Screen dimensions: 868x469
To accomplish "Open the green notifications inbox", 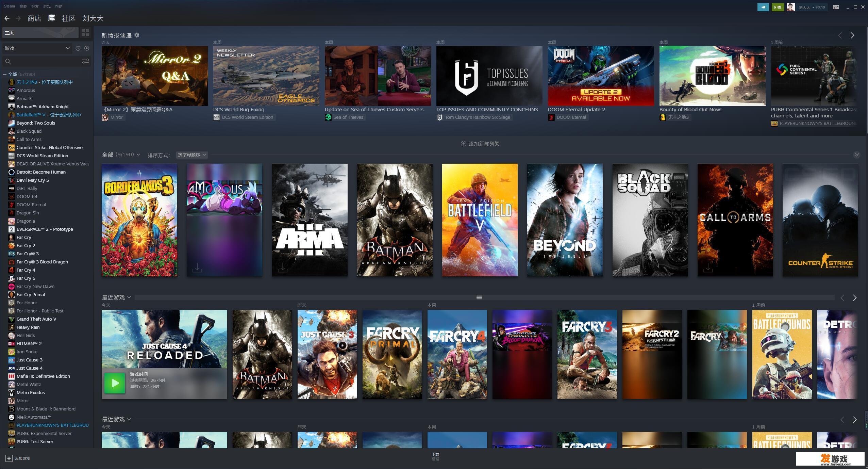I will tap(778, 7).
